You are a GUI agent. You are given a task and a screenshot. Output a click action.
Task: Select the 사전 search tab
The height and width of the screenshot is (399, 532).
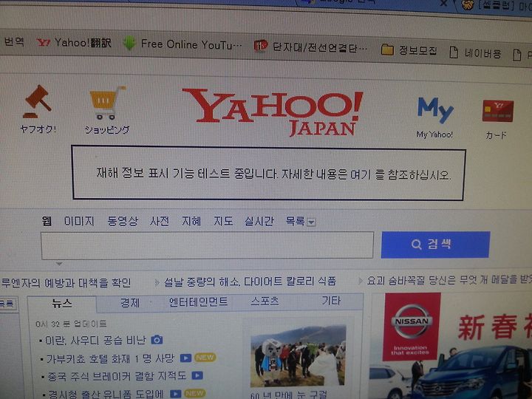(160, 221)
